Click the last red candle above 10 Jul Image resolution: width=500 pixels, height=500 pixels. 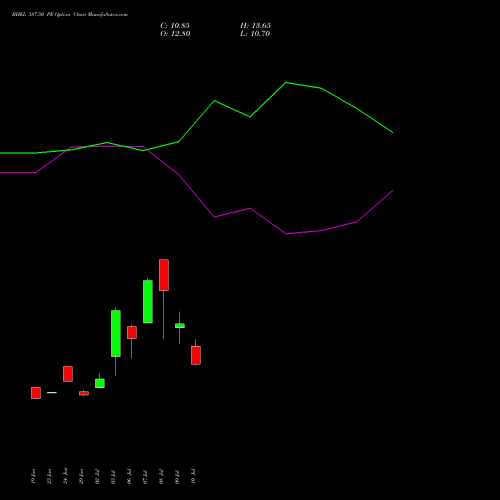pos(196,355)
